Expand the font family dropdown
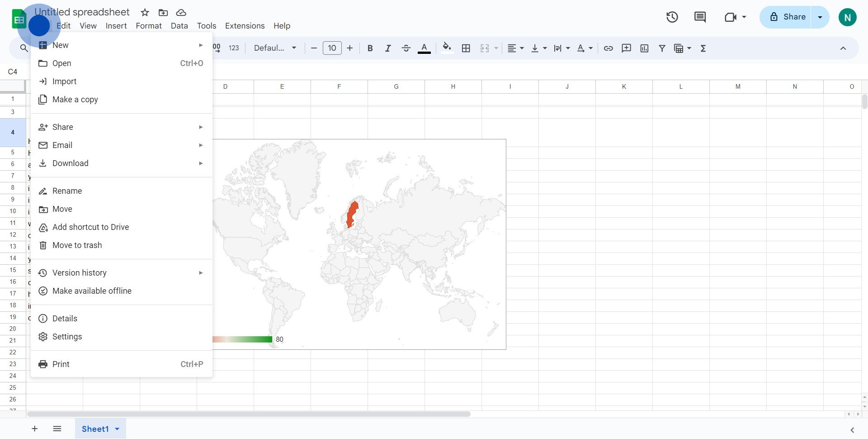The image size is (868, 439). click(x=275, y=48)
